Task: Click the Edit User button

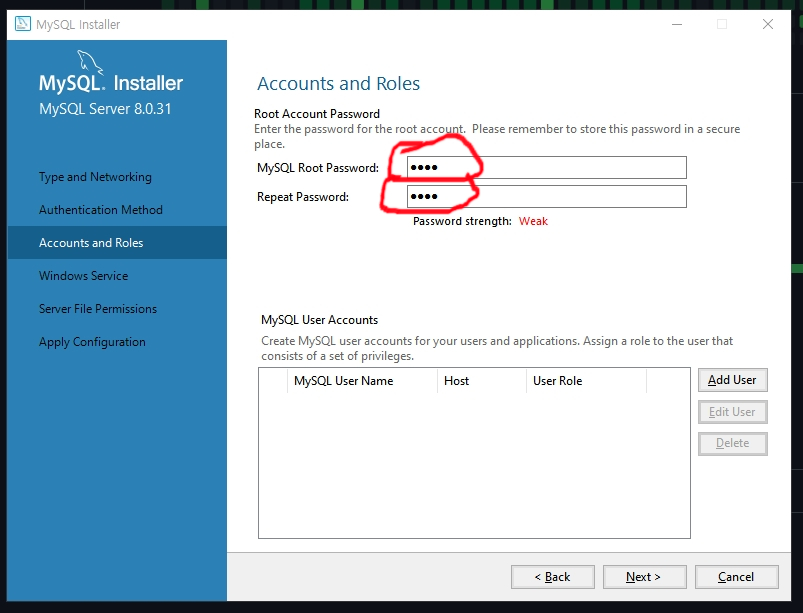Action: [732, 412]
